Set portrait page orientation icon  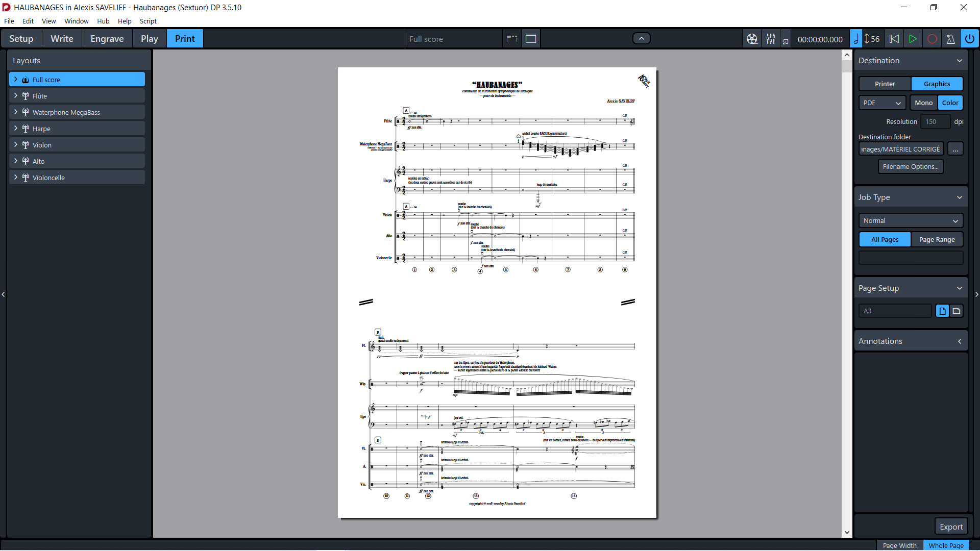[x=942, y=311]
